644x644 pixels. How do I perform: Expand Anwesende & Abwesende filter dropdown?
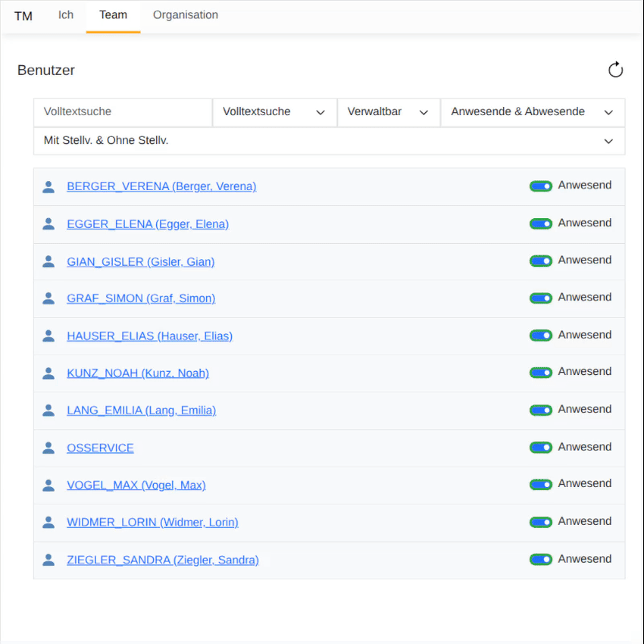(532, 112)
